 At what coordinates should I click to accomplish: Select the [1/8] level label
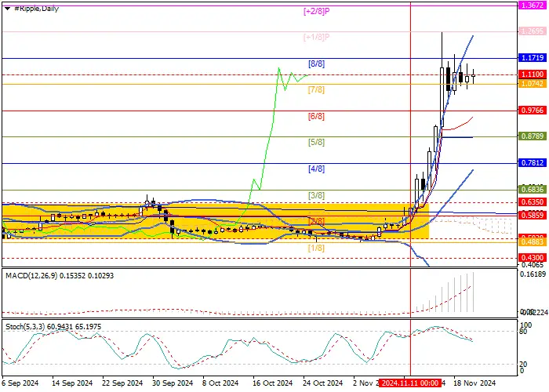tap(317, 249)
